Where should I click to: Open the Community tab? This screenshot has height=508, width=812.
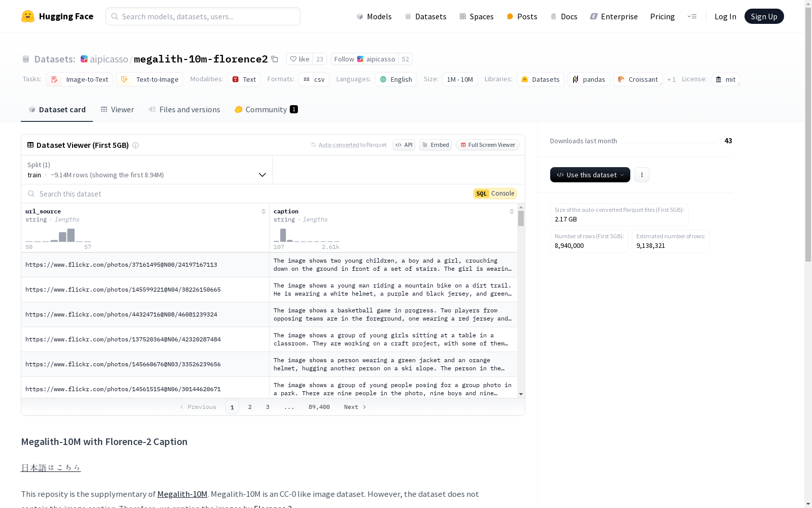click(266, 109)
